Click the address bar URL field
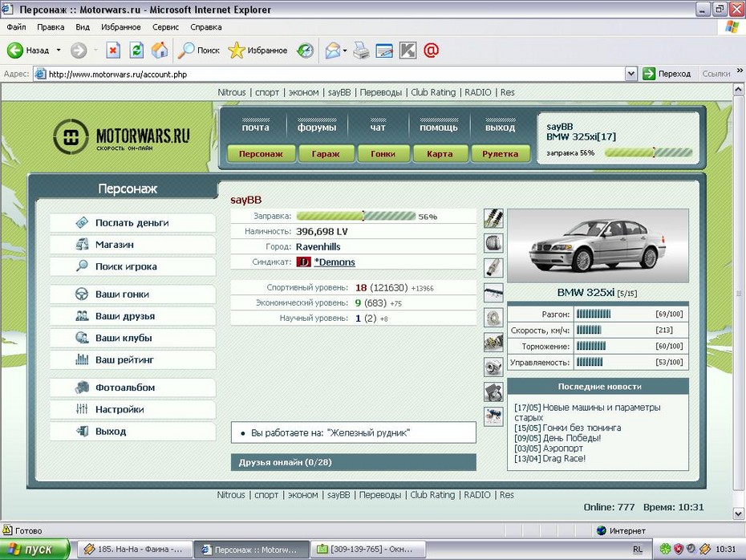Image resolution: width=746 pixels, height=560 pixels. click(329, 74)
